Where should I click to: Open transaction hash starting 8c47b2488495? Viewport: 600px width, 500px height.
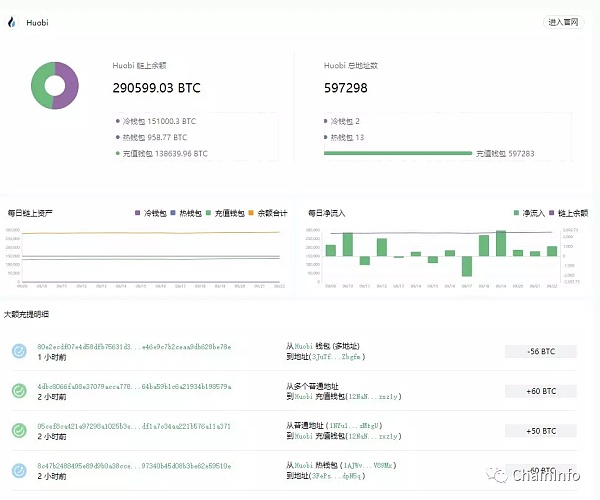(134, 466)
